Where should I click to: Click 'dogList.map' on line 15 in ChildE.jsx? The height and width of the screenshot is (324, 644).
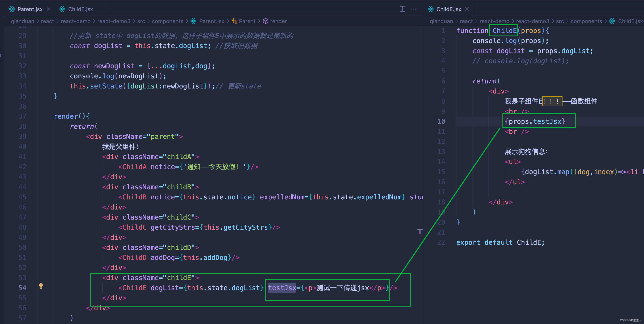click(547, 172)
